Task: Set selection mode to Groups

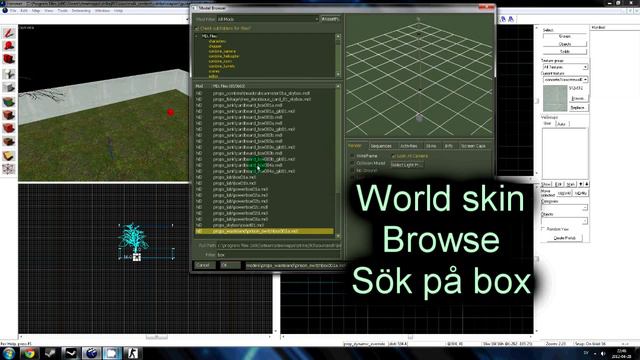Action: pyautogui.click(x=565, y=36)
